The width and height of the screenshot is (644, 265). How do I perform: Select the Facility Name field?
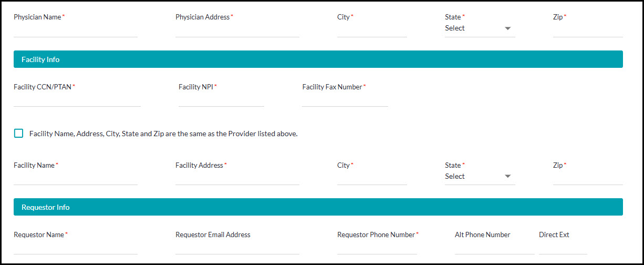[x=76, y=178]
